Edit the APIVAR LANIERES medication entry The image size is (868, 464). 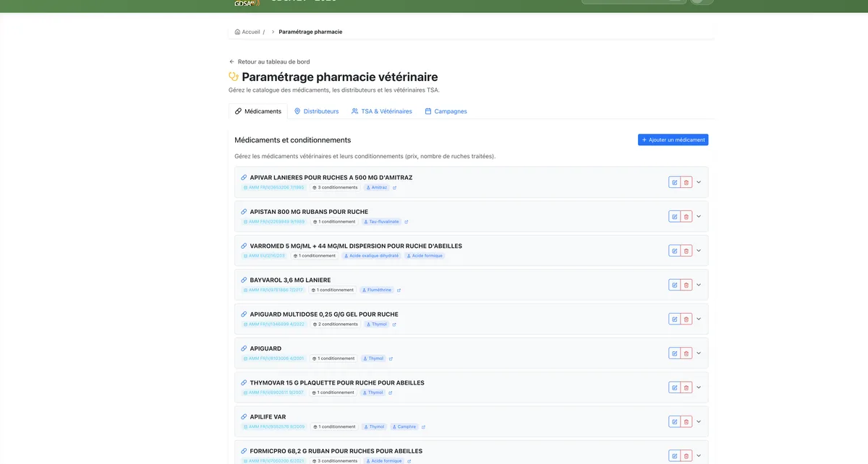coord(673,181)
